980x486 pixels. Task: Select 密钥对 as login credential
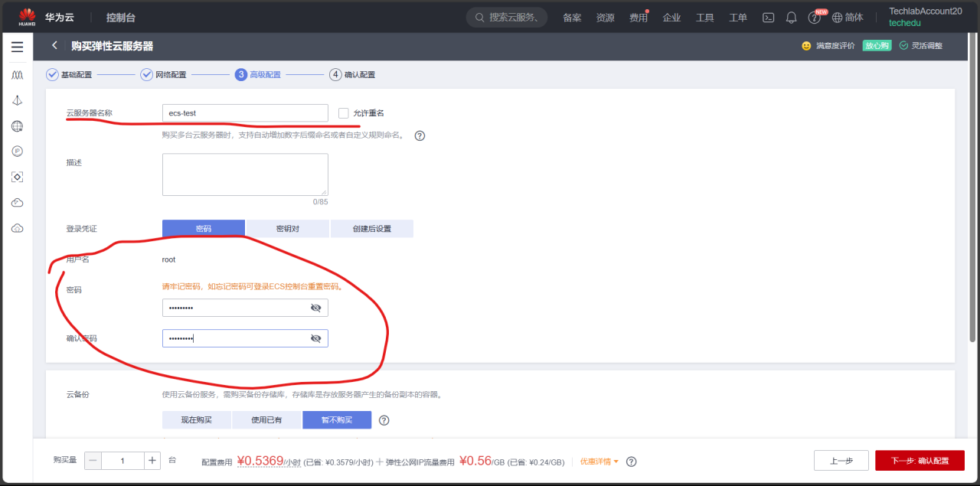(287, 228)
